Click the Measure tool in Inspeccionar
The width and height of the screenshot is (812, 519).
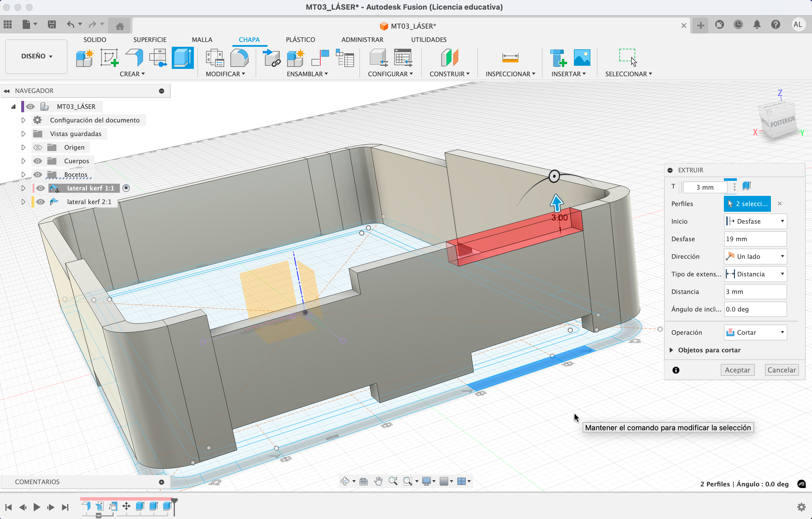pos(510,58)
